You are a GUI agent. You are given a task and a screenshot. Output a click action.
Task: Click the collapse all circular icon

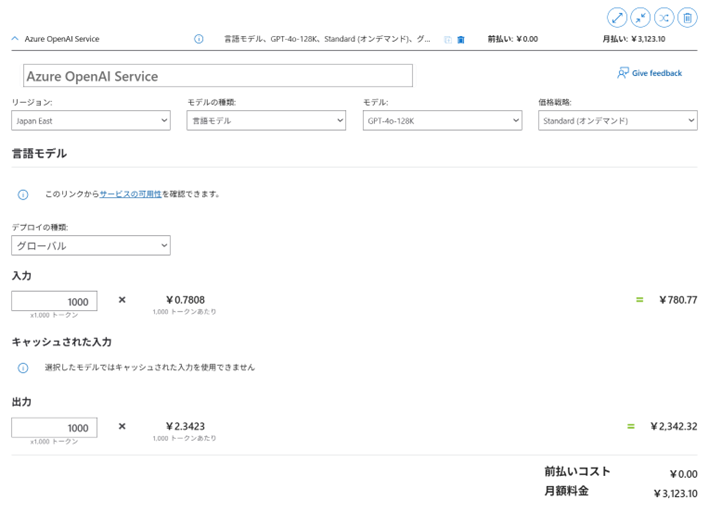[641, 17]
